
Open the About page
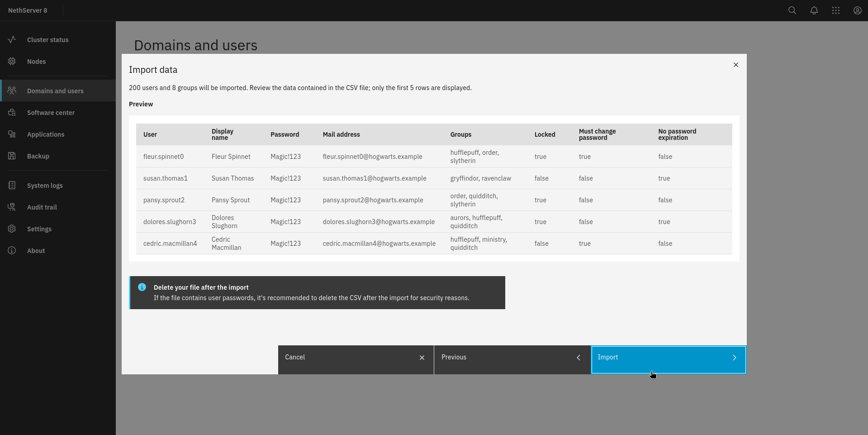[x=36, y=251]
